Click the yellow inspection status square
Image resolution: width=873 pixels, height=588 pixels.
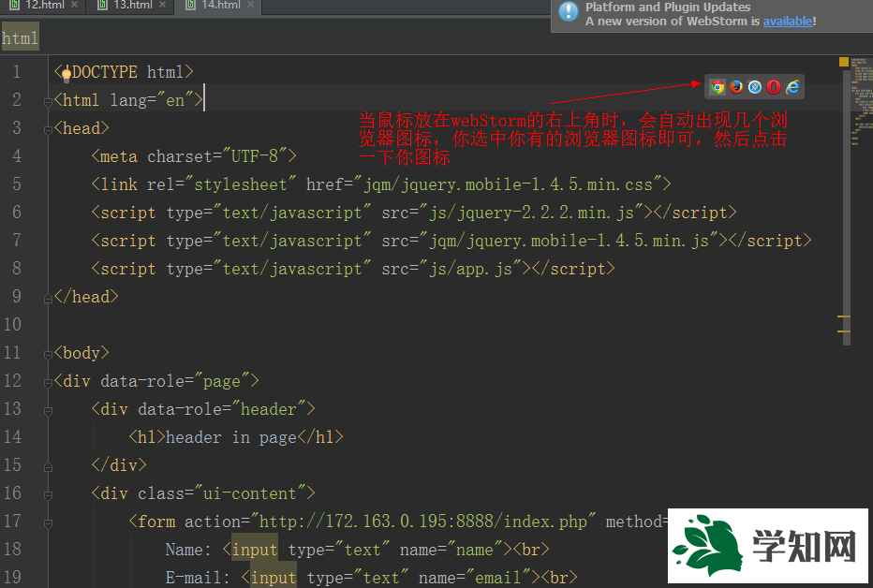click(843, 62)
